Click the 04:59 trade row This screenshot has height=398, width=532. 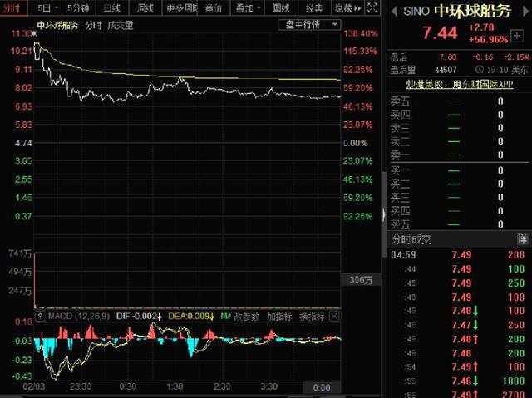click(459, 255)
